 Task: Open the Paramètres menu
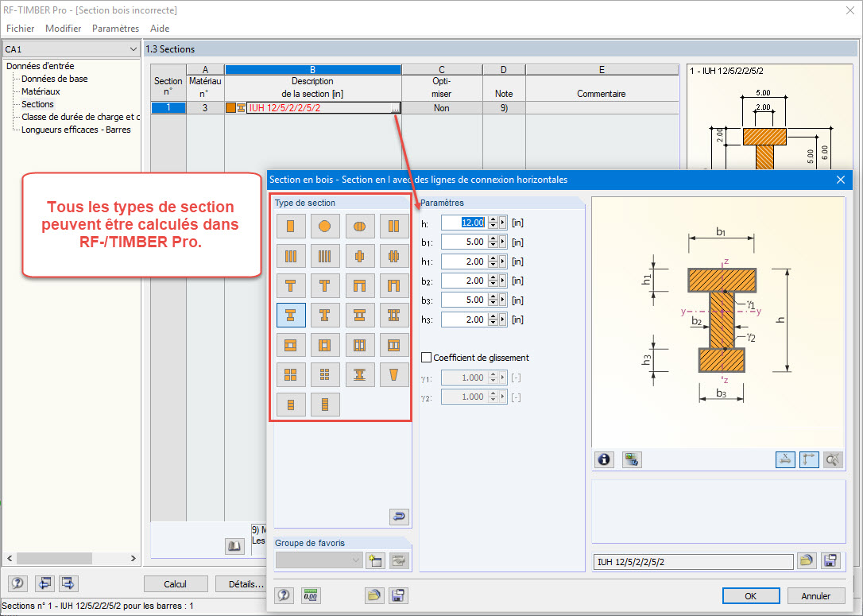click(115, 29)
